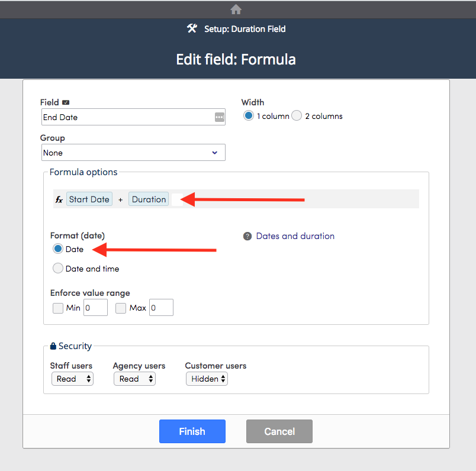Open the field options via the ellipsis icon
Image resolution: width=476 pixels, height=471 pixels.
click(x=218, y=117)
